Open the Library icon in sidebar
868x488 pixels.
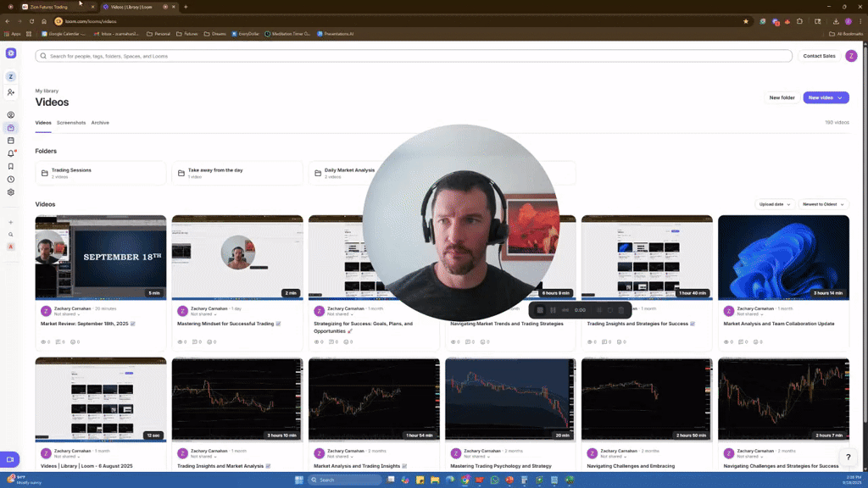pyautogui.click(x=10, y=128)
